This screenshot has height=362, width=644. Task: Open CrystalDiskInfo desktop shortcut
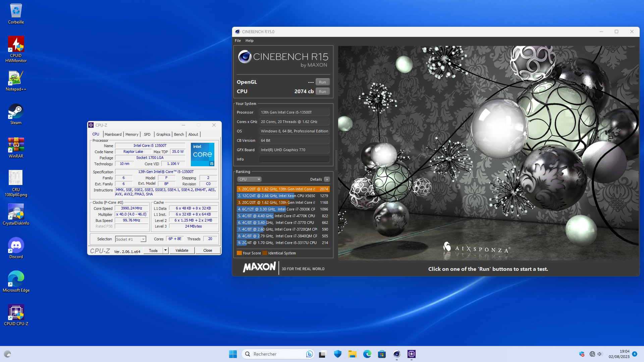[16, 215]
